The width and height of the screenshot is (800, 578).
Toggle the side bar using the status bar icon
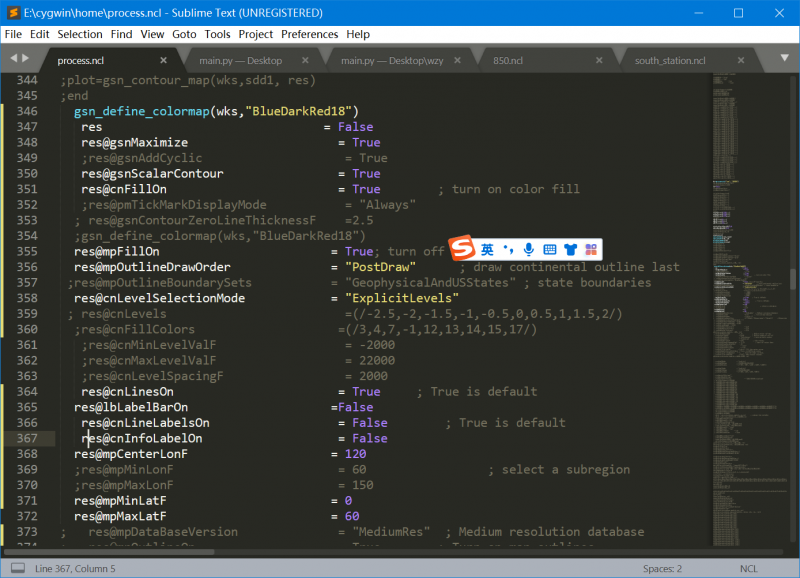tap(18, 568)
